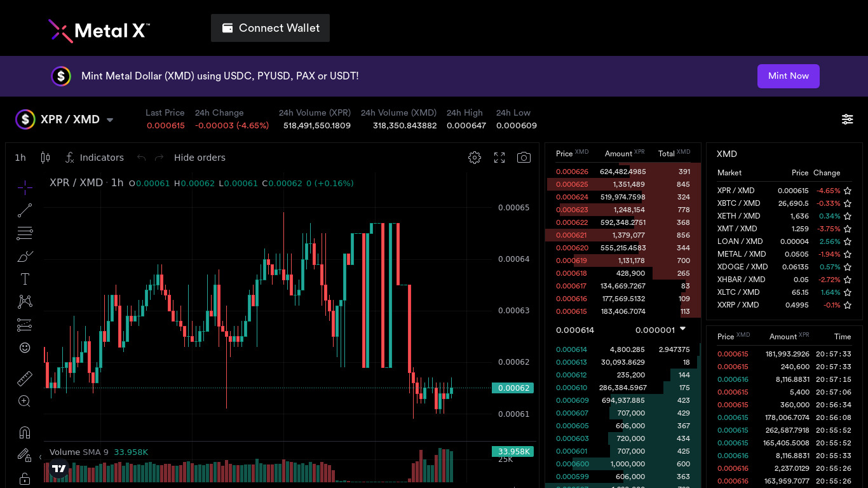Click the sell order at 0.000626
The image size is (868, 488).
[623, 172]
